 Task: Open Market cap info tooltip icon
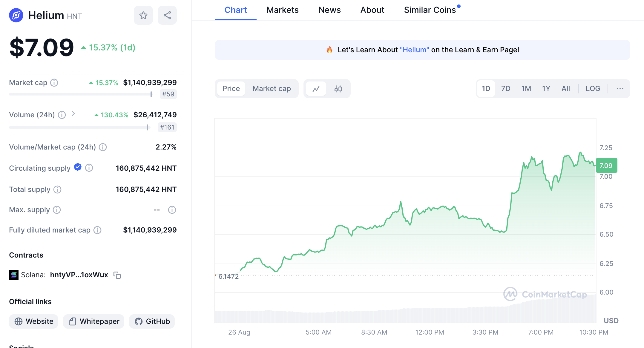coord(54,83)
